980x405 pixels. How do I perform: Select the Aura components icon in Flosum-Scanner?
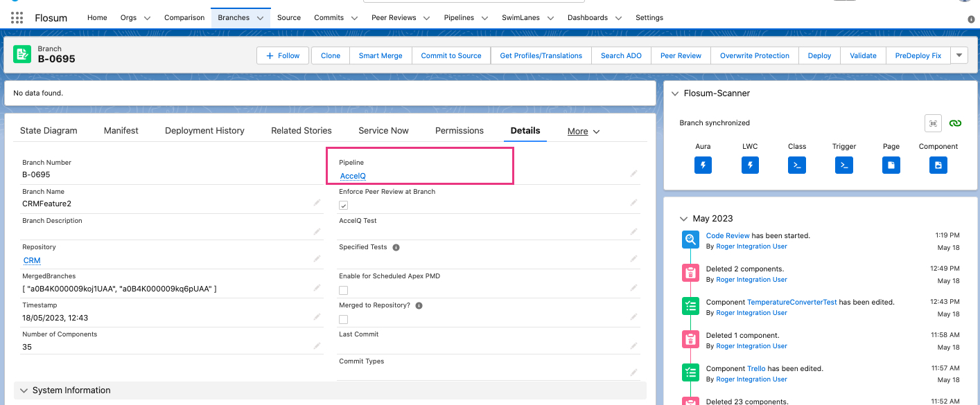point(703,165)
